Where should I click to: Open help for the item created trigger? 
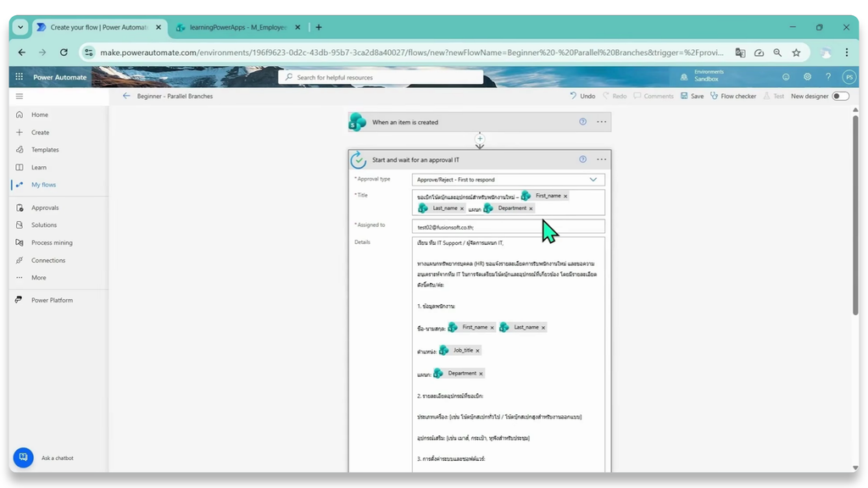(x=583, y=122)
